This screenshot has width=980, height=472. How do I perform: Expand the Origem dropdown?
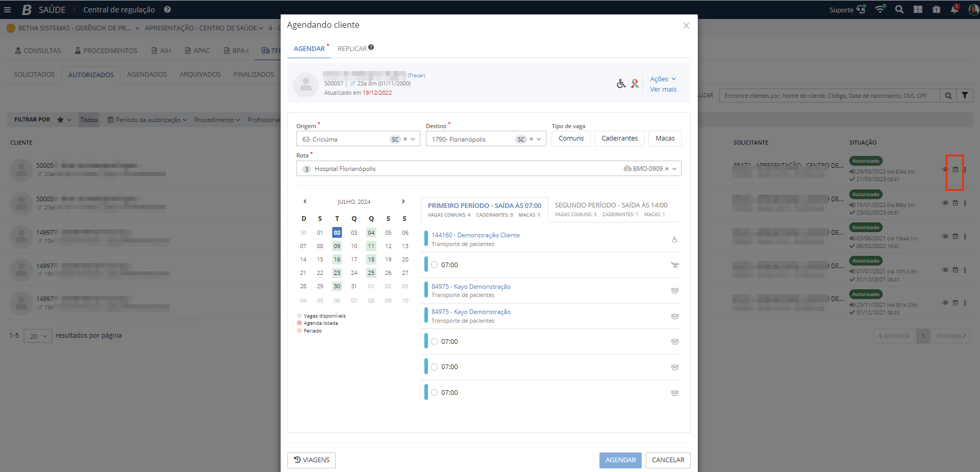pyautogui.click(x=413, y=139)
